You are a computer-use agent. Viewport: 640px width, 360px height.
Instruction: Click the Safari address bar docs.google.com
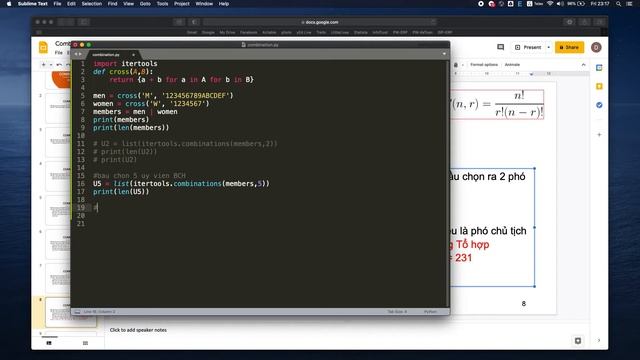pos(320,22)
